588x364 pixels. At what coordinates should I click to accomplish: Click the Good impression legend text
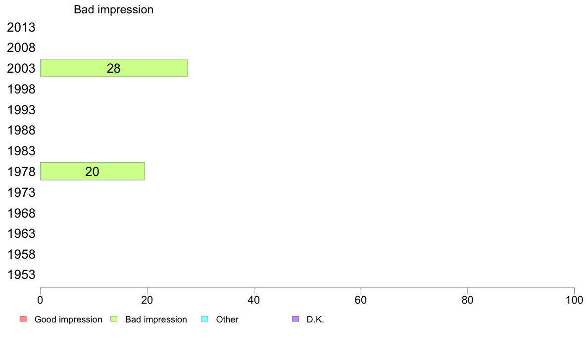68,319
